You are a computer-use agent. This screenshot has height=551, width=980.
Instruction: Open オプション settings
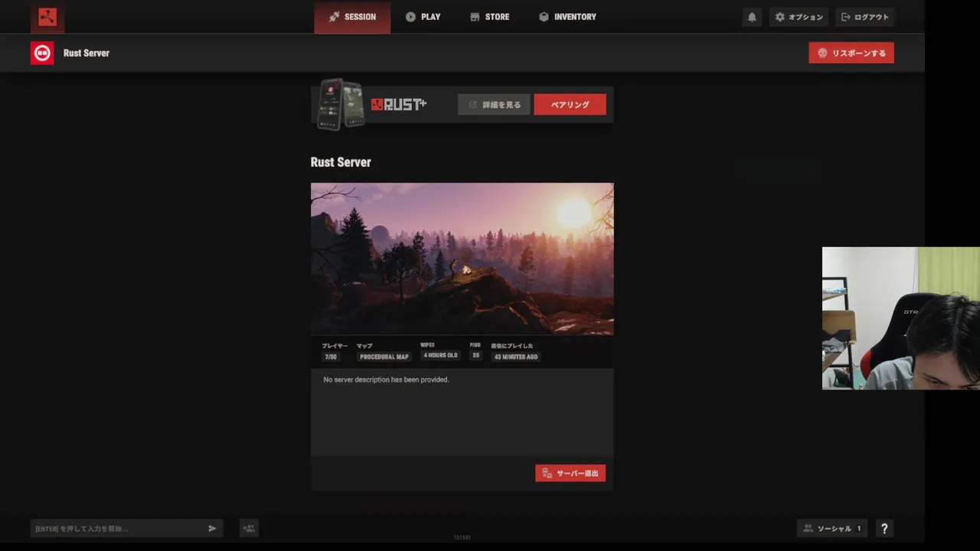(x=799, y=17)
